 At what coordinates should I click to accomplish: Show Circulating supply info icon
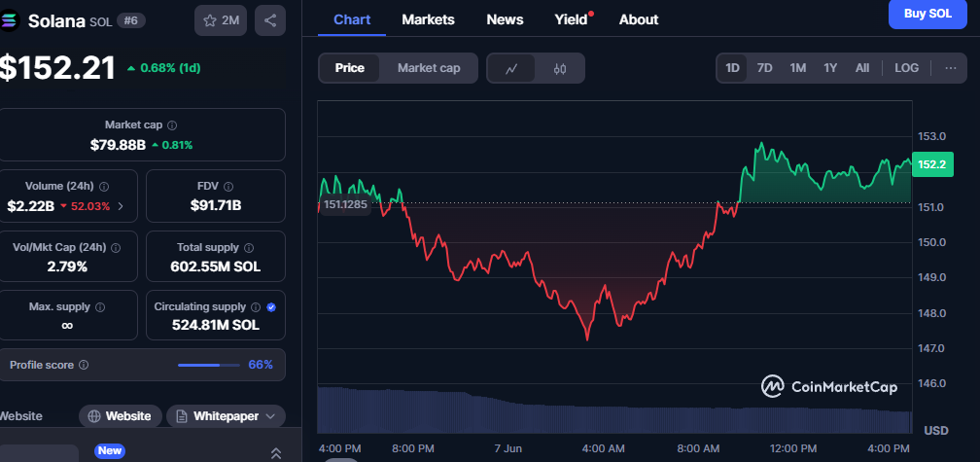256,307
